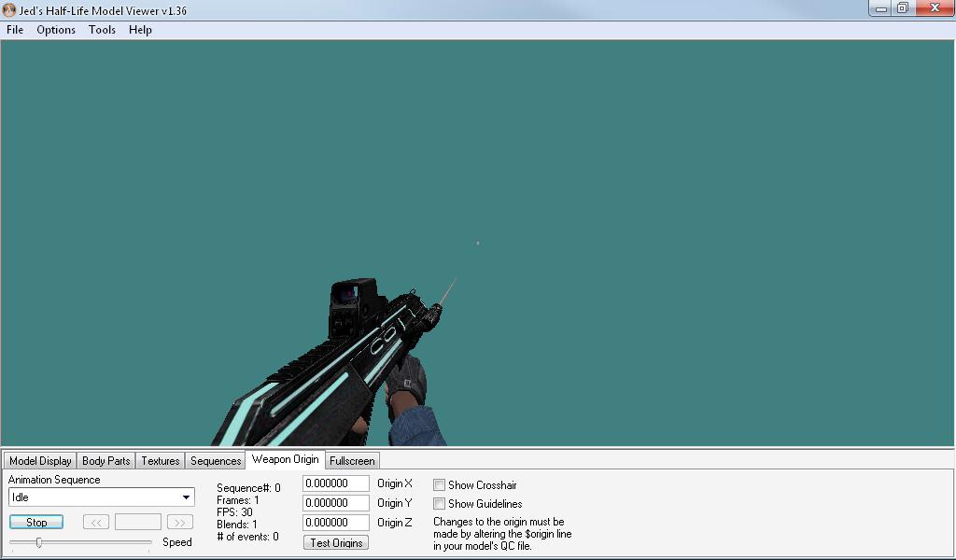The image size is (956, 560).
Task: Click the 'FPS: 30' text
Action: (234, 512)
